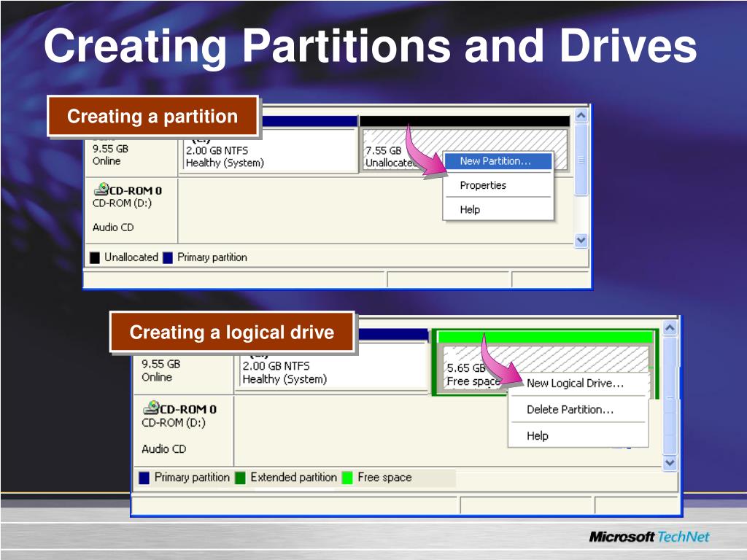This screenshot has height=560, width=747.
Task: Click CD-ROM 0 disc icon in lower window
Action: [151, 408]
